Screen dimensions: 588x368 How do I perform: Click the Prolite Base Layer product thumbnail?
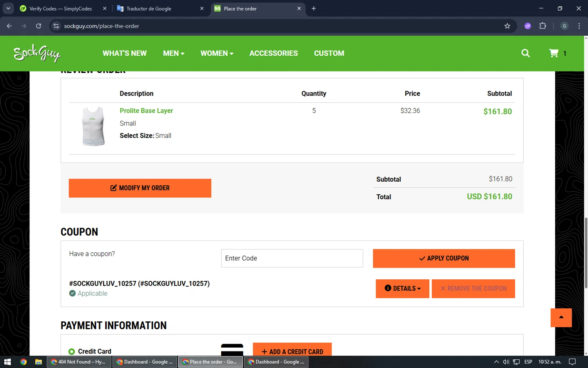click(x=93, y=126)
